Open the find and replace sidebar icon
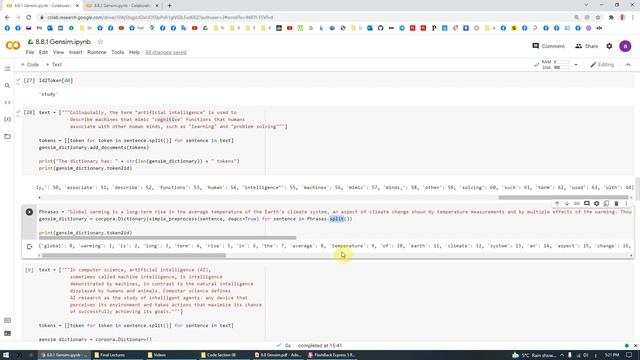 7,86
